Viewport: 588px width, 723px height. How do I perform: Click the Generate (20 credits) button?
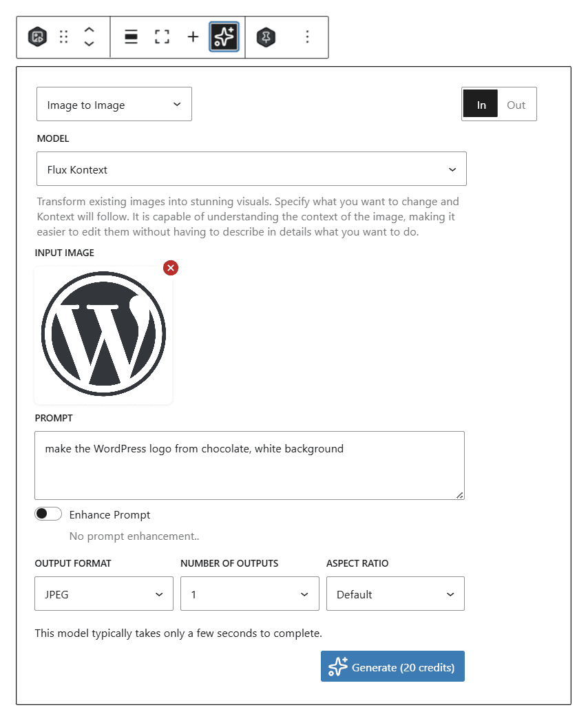tap(392, 667)
